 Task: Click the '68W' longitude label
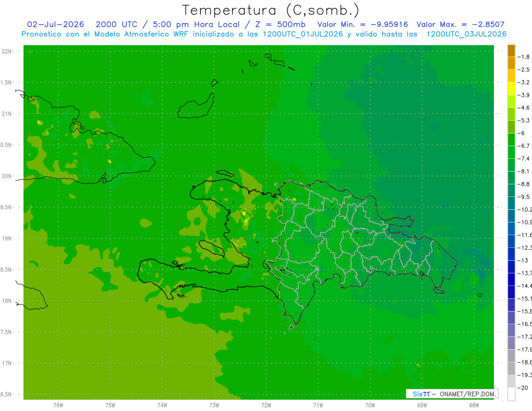(x=474, y=405)
